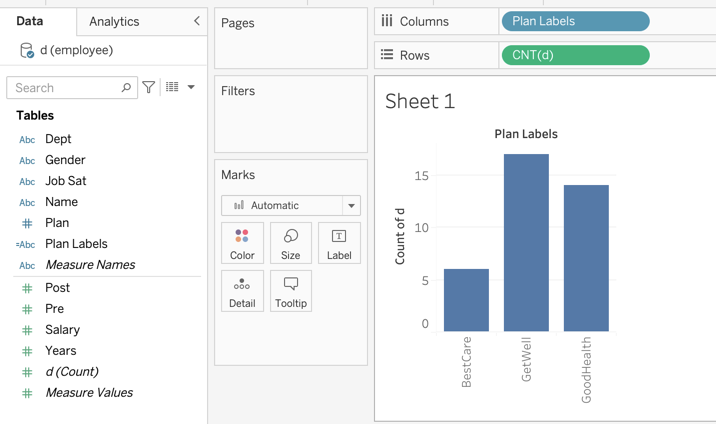
Task: Select the Data tab
Action: click(30, 21)
